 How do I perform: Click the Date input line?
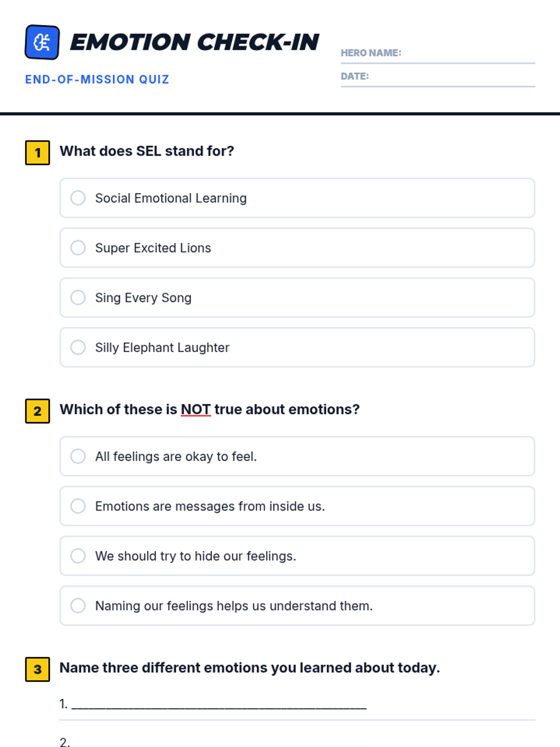point(438,77)
